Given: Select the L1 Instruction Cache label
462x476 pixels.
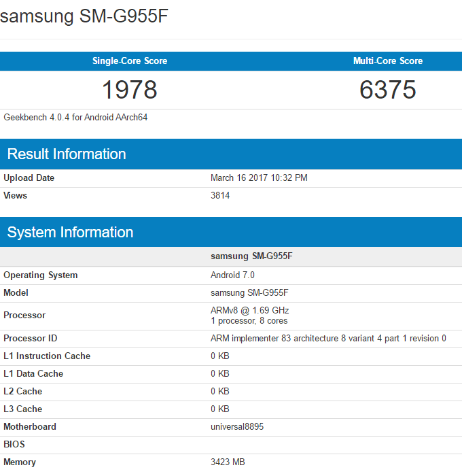Looking at the screenshot, I should [x=47, y=356].
